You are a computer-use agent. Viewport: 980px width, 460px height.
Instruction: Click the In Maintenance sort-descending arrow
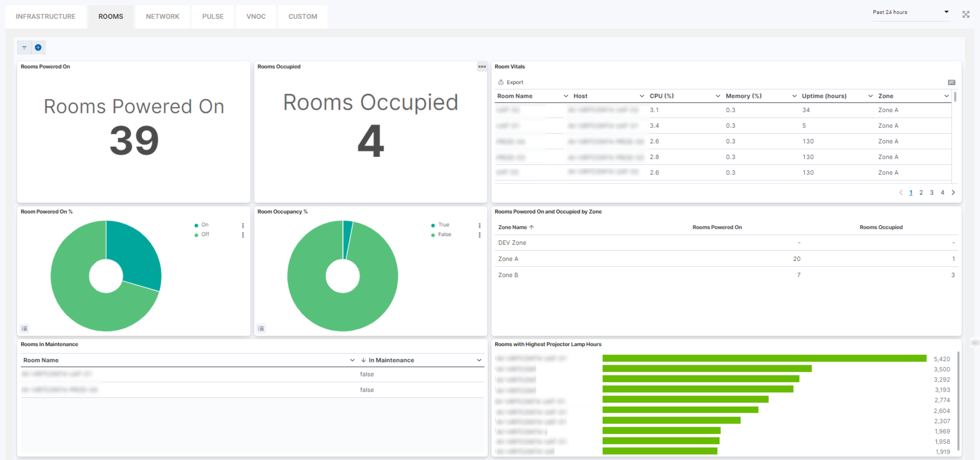click(x=363, y=360)
